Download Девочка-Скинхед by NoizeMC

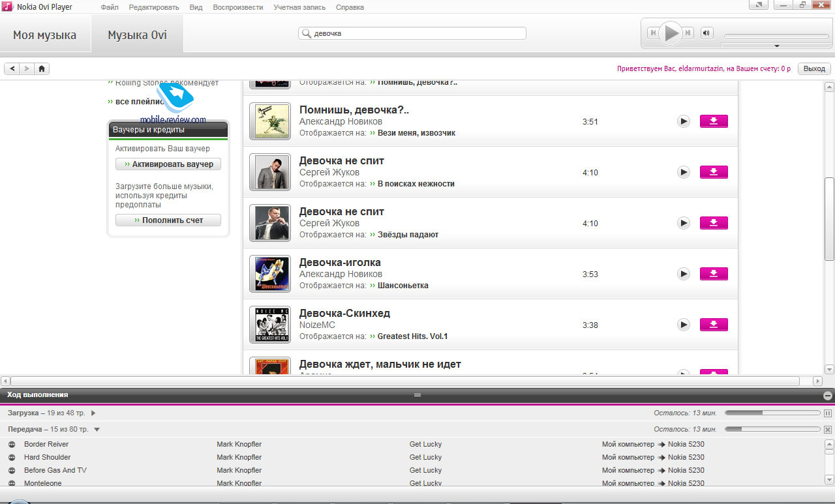pos(714,325)
